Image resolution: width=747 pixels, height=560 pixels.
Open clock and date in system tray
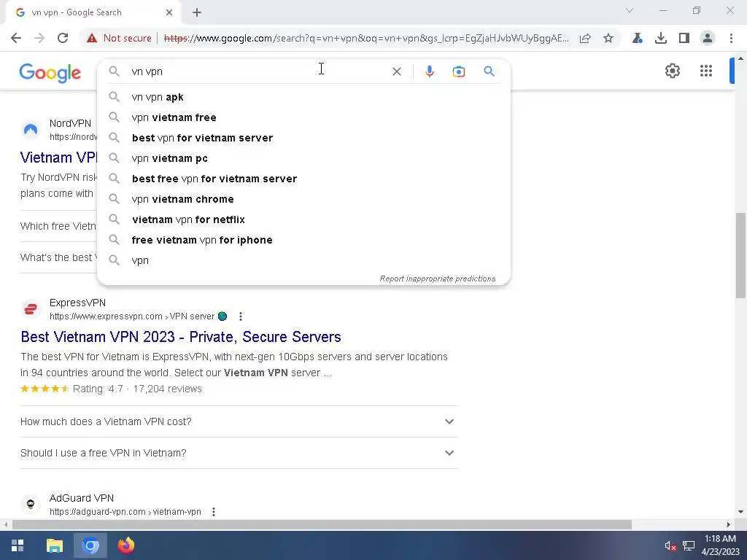[720, 545]
